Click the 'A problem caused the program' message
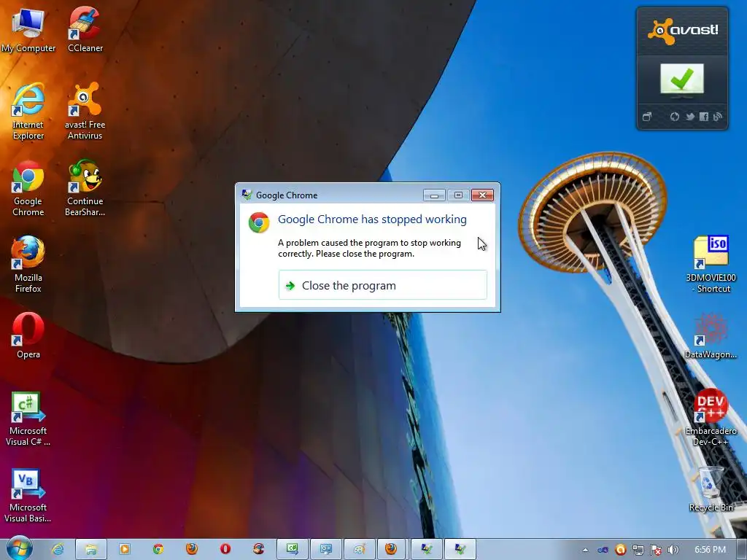The height and width of the screenshot is (560, 747). pyautogui.click(x=369, y=248)
